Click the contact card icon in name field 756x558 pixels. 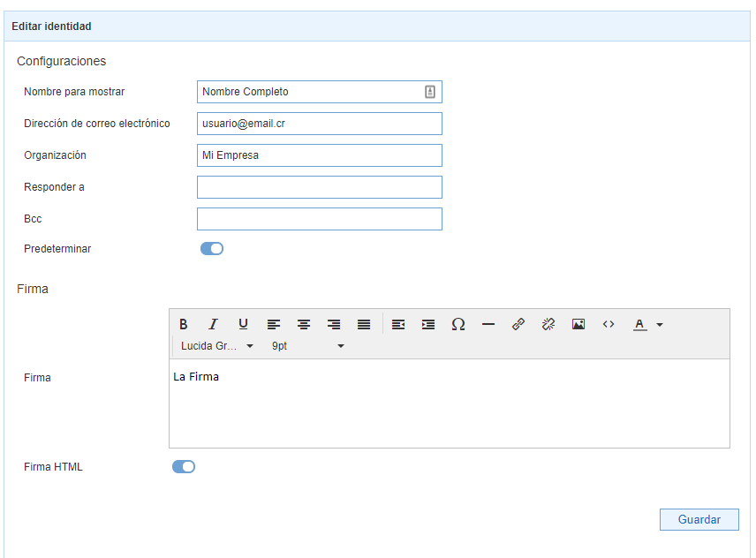pos(430,92)
